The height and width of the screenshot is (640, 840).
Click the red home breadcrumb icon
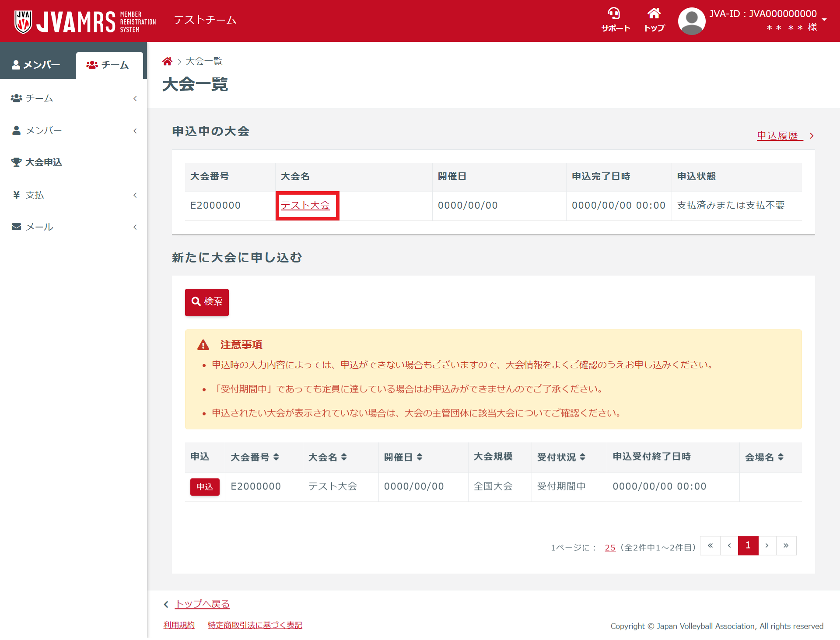point(167,62)
